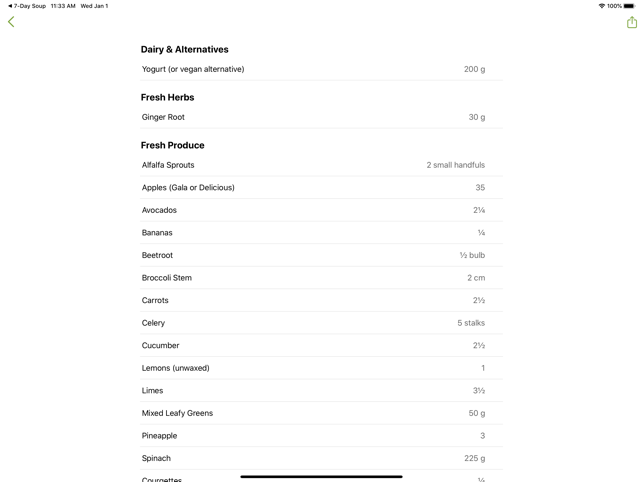Open the share sheet icon

click(x=631, y=22)
